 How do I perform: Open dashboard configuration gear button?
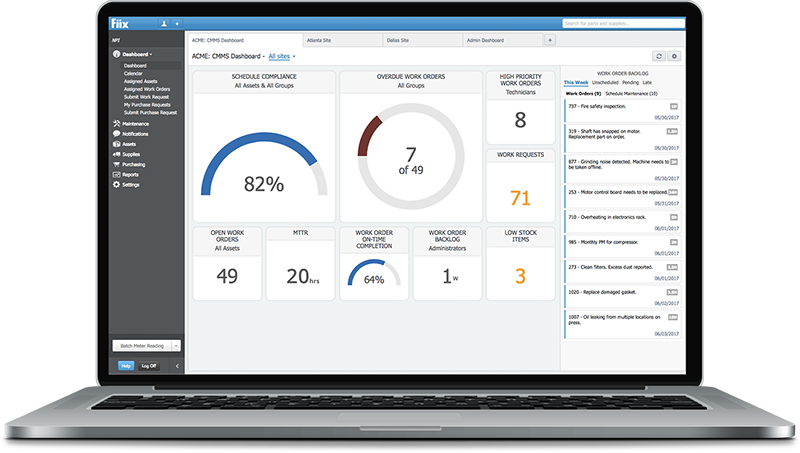click(x=674, y=57)
